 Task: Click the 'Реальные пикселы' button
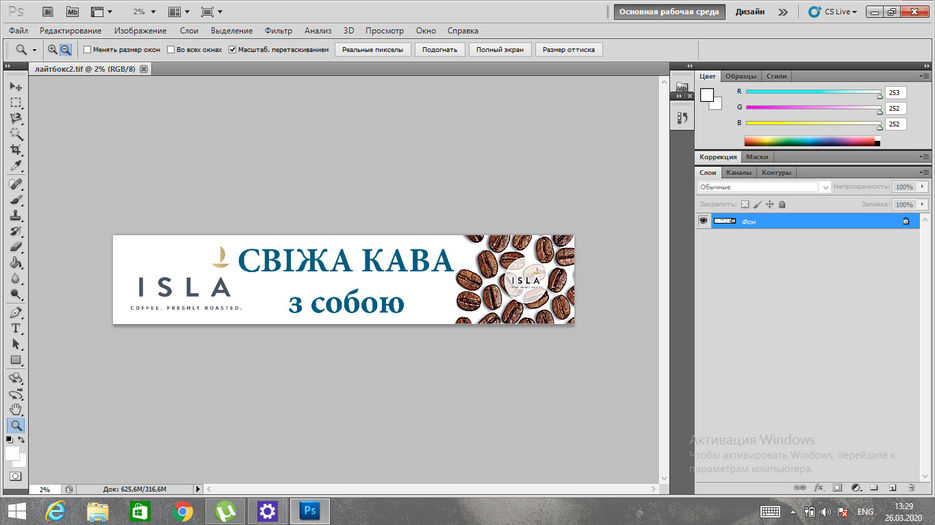tap(373, 50)
